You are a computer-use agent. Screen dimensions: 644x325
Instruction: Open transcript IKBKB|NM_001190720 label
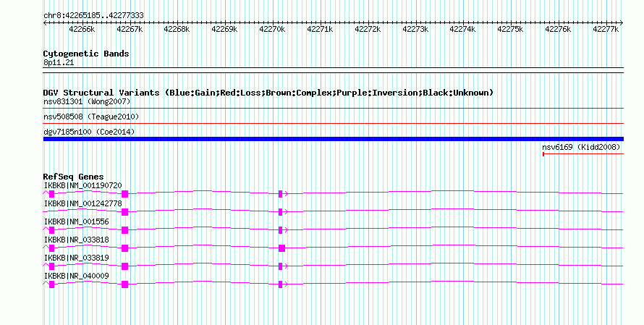(x=83, y=186)
